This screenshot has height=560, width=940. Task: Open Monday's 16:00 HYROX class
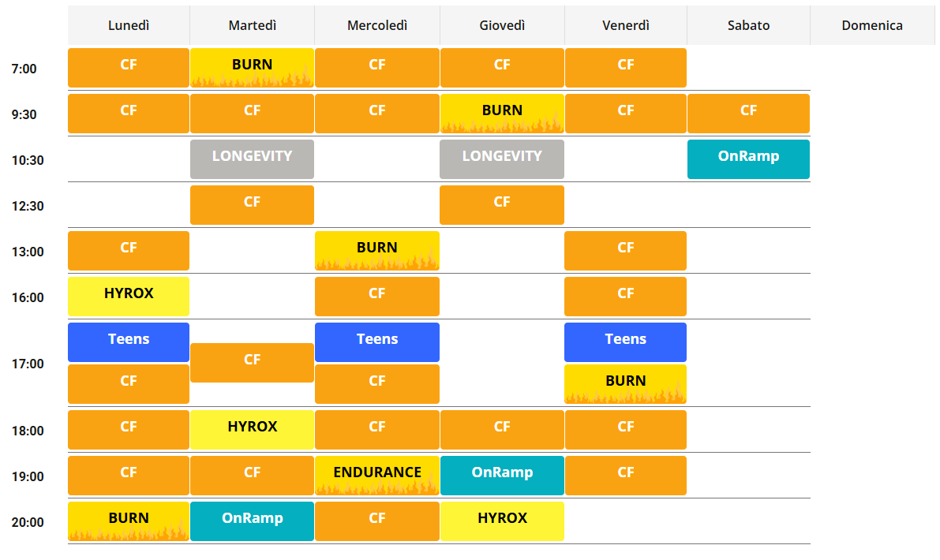point(129,297)
